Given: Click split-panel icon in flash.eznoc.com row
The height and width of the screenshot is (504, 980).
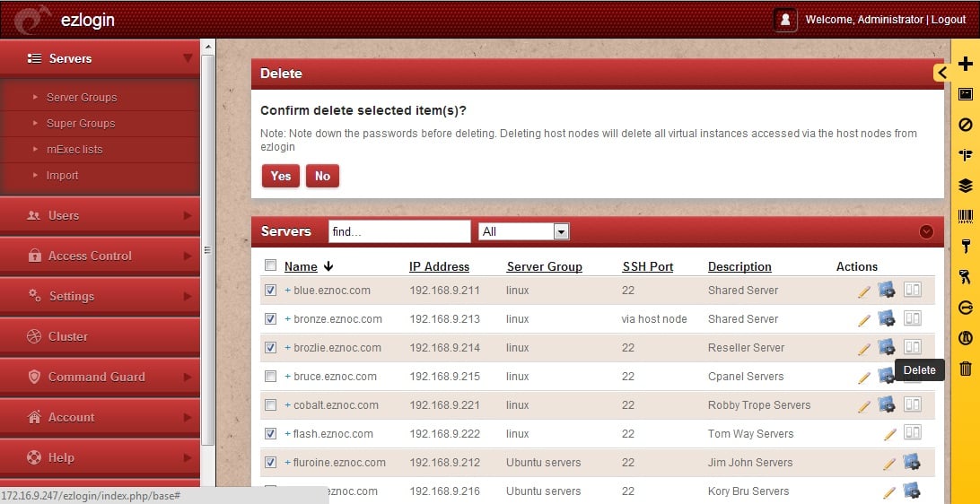Looking at the screenshot, I should [913, 432].
